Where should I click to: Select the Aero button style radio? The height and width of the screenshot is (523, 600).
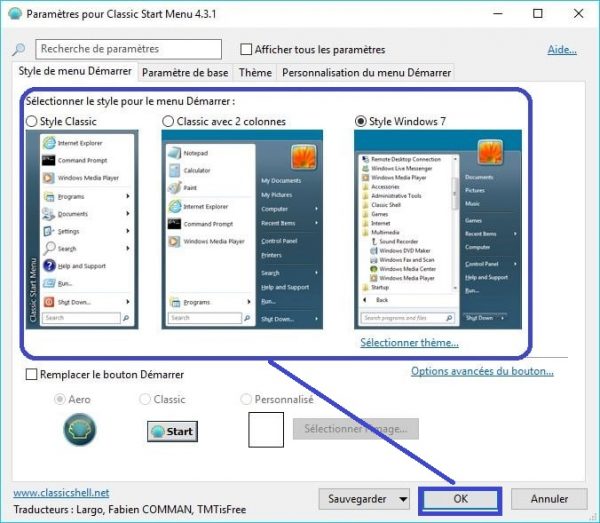pyautogui.click(x=60, y=399)
